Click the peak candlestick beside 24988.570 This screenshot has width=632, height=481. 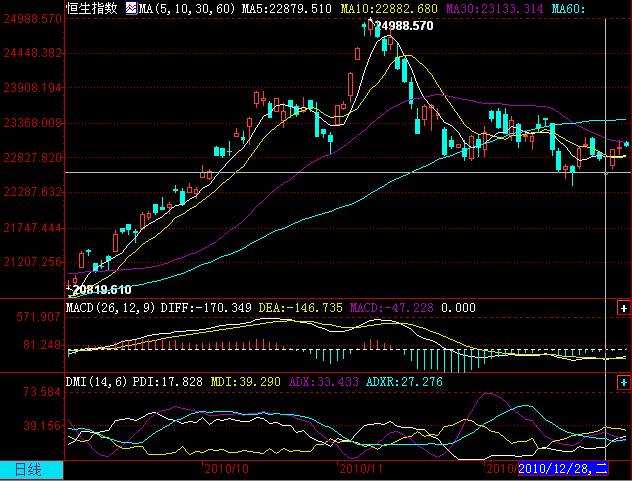pyautogui.click(x=371, y=27)
